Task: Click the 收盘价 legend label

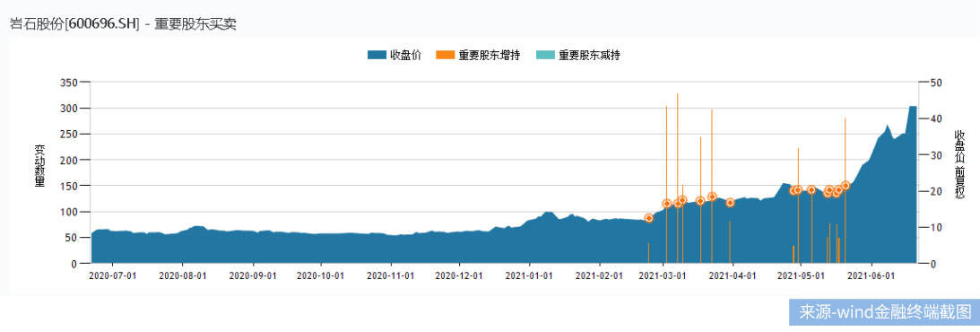Action: [x=406, y=56]
